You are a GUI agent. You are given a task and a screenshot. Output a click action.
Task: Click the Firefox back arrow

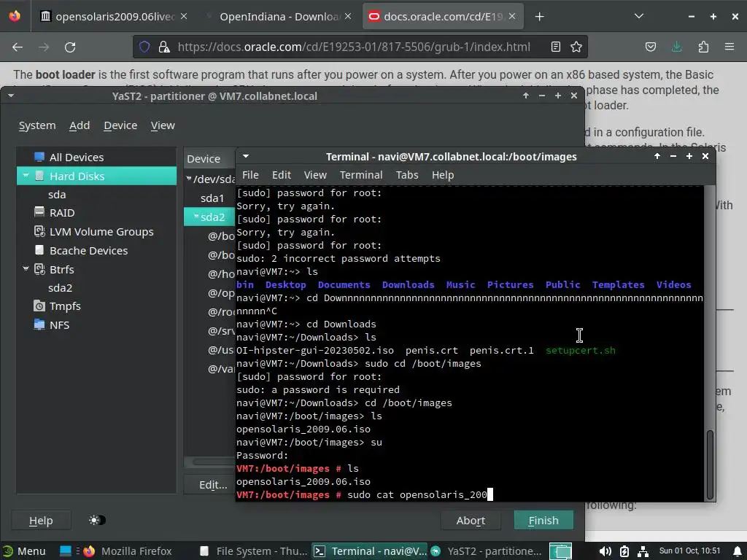coord(18,47)
